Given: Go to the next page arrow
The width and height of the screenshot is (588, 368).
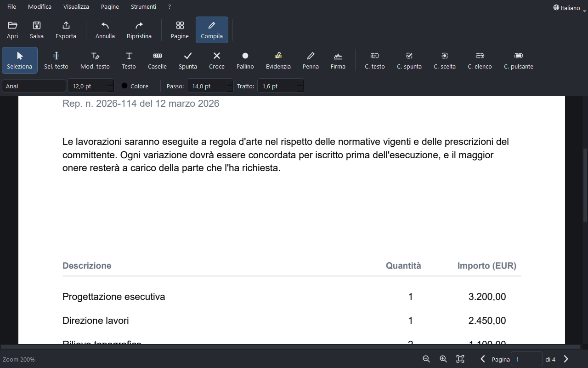Looking at the screenshot, I should [x=566, y=359].
